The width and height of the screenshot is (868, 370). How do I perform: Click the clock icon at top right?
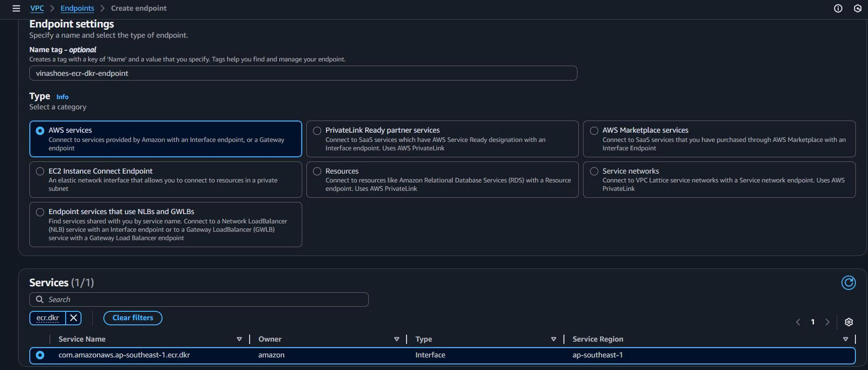(857, 8)
